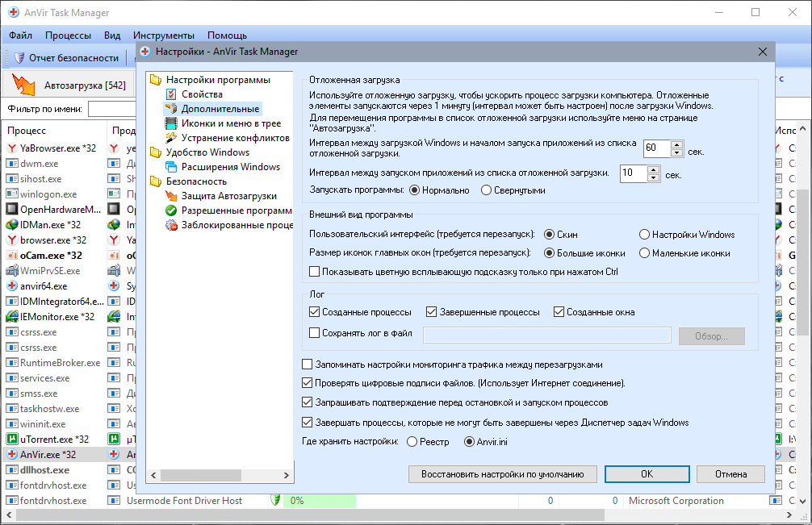The width and height of the screenshot is (812, 525).
Task: Close the Настройки dialog window
Action: pyautogui.click(x=762, y=52)
